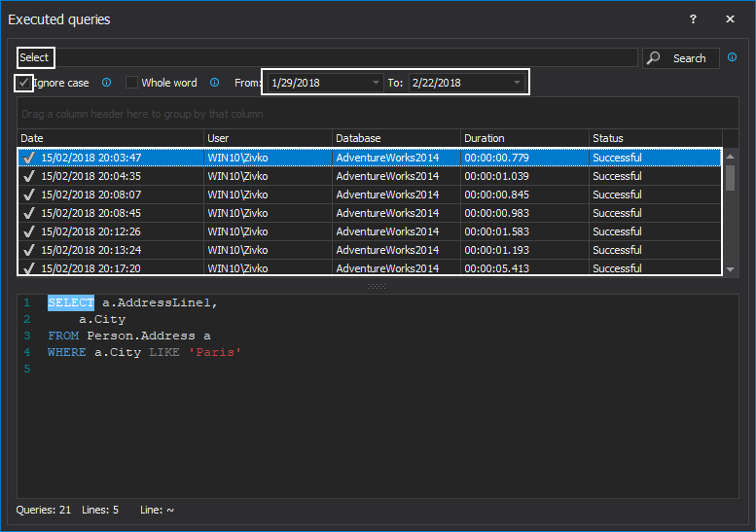Select the query executed at 20:08:07
Screen dimensions: 756x532
tap(91, 195)
